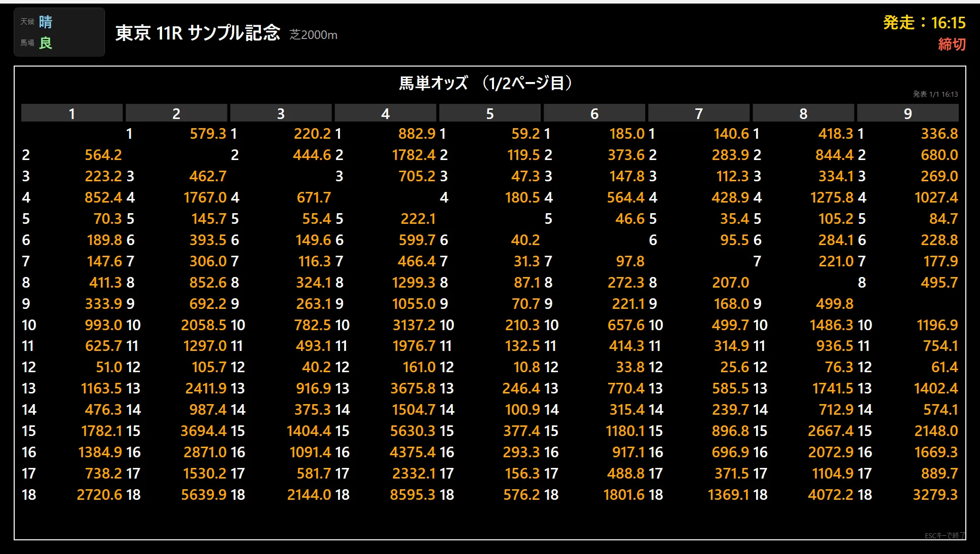Click odds value 3137.2
This screenshot has width=980, height=554.
tap(414, 325)
